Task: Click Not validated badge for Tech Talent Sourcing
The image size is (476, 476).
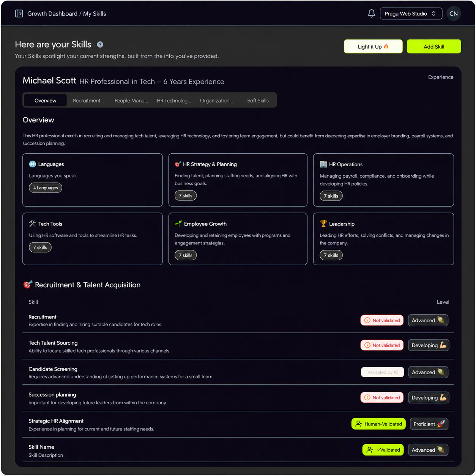Action: pyautogui.click(x=382, y=345)
